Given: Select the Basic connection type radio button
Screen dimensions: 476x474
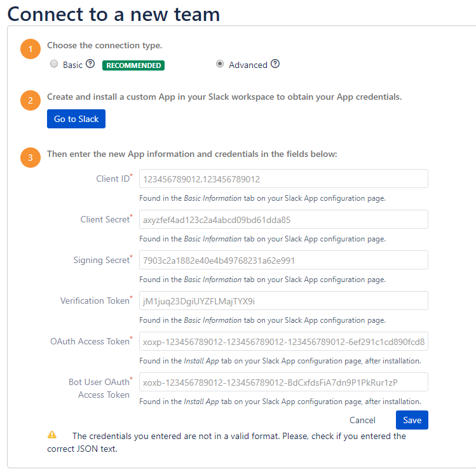Looking at the screenshot, I should 54,64.
